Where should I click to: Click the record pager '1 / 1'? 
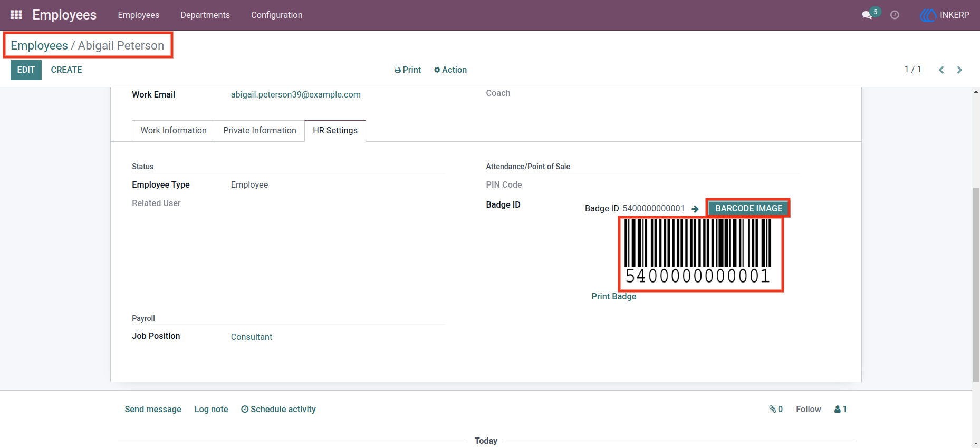912,70
